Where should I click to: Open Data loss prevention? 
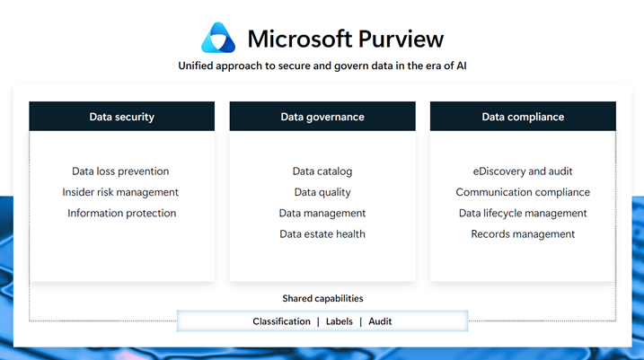coord(120,171)
